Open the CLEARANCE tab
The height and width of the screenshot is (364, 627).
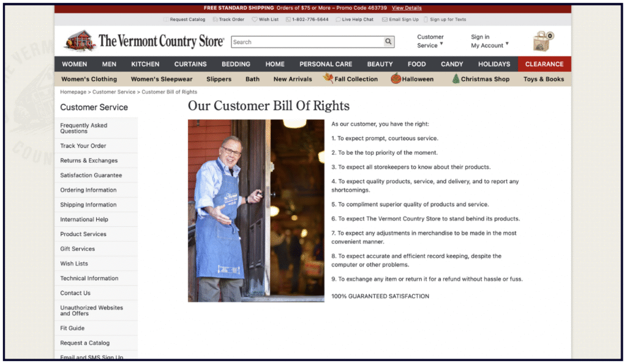pos(544,64)
